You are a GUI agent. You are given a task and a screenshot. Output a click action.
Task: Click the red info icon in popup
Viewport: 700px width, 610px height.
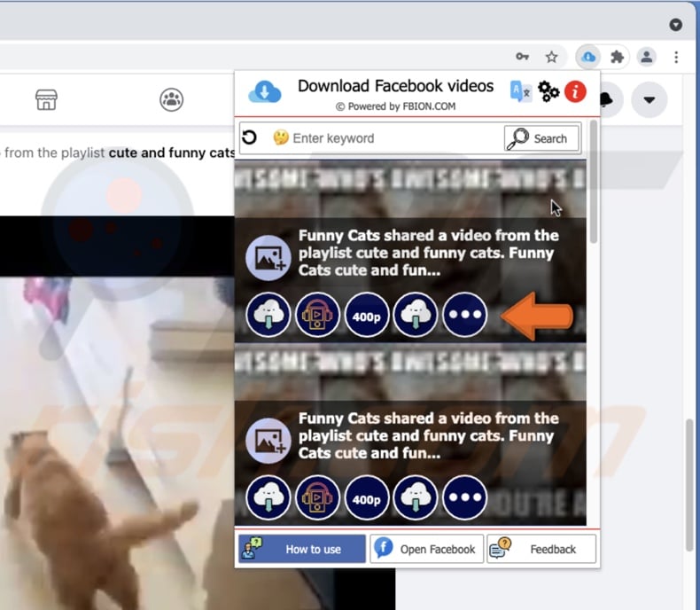coord(575,92)
